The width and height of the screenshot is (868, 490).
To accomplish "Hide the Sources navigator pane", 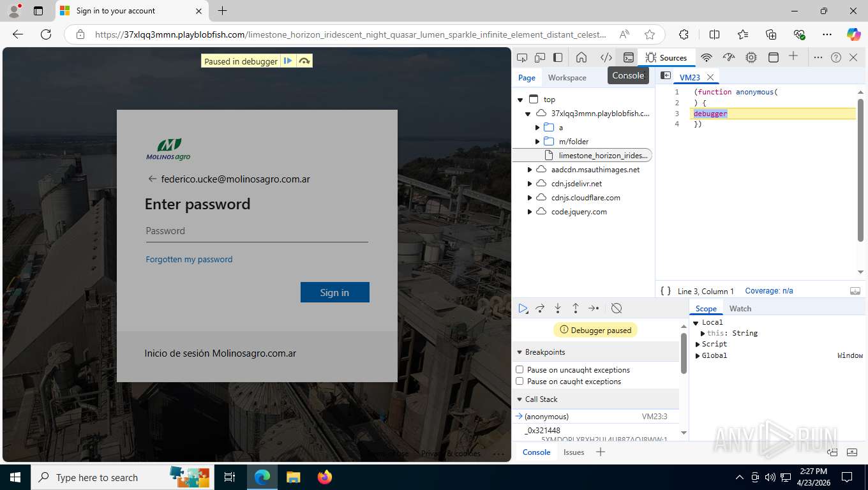I will pos(665,76).
